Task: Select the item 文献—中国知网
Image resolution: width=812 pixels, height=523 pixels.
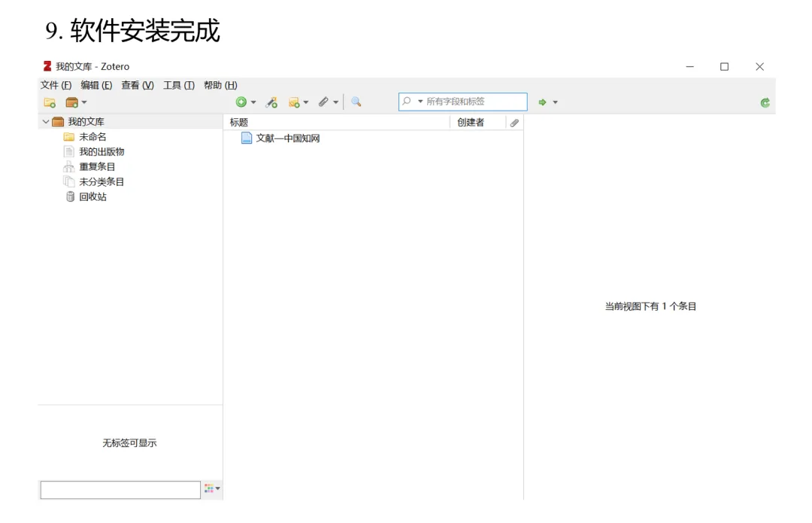Action: coord(287,138)
